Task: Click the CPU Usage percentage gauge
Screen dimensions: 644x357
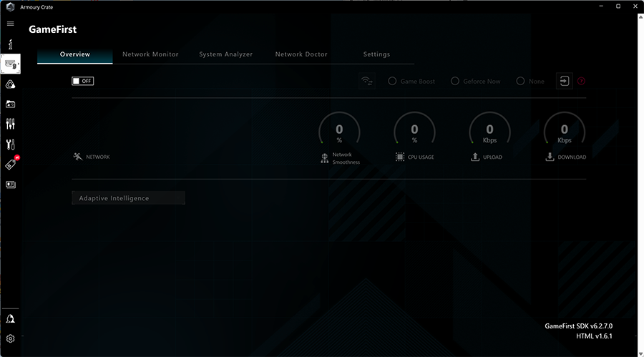Action: tap(414, 128)
